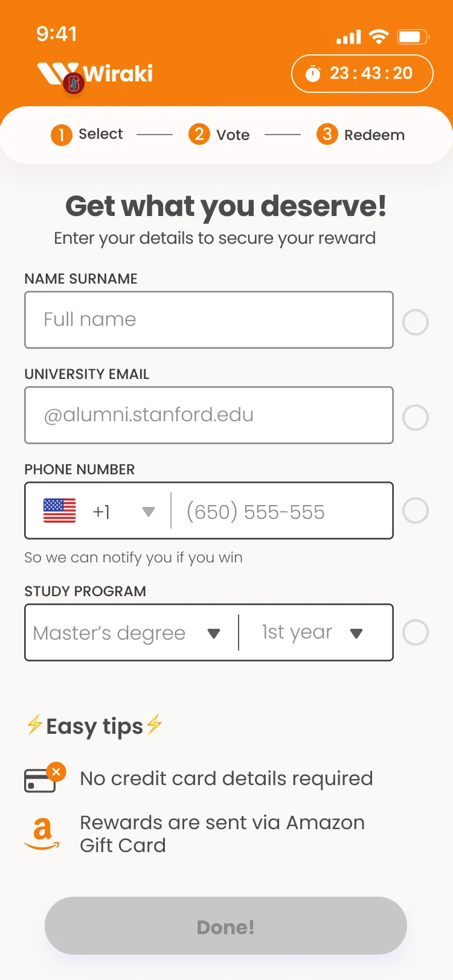Click the Stanford badge on logo
Image resolution: width=453 pixels, height=980 pixels.
(74, 83)
